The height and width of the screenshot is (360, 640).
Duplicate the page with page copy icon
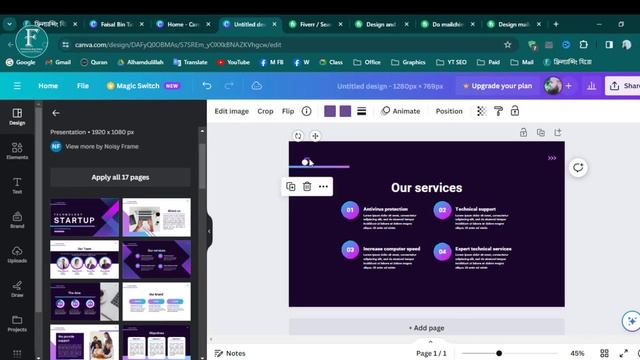(540, 132)
